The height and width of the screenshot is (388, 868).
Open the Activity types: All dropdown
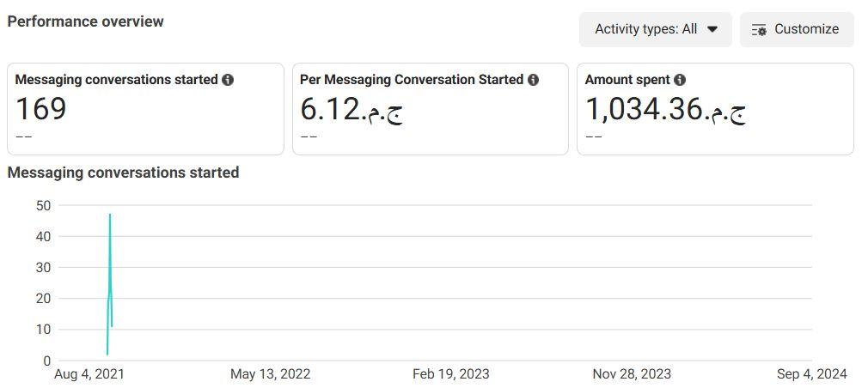[655, 29]
